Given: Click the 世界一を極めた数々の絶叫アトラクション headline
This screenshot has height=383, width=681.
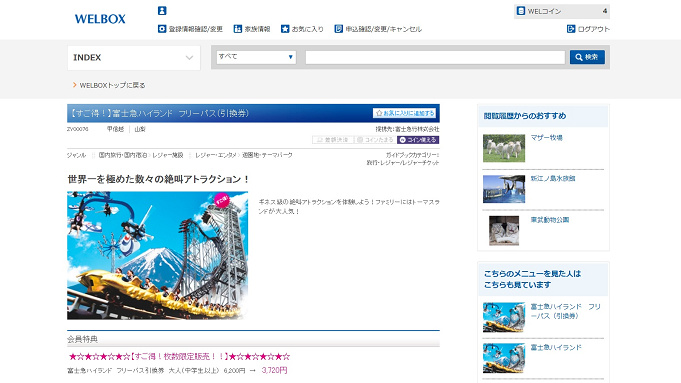Looking at the screenshot, I should click(159, 179).
